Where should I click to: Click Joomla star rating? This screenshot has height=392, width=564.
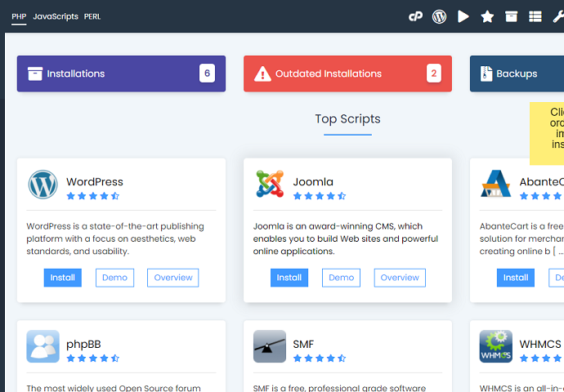(x=320, y=196)
